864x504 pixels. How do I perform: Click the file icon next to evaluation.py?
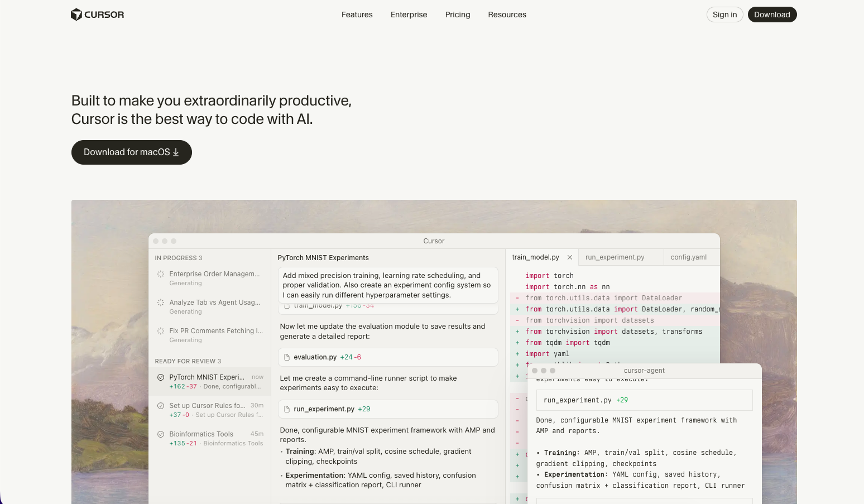click(287, 357)
